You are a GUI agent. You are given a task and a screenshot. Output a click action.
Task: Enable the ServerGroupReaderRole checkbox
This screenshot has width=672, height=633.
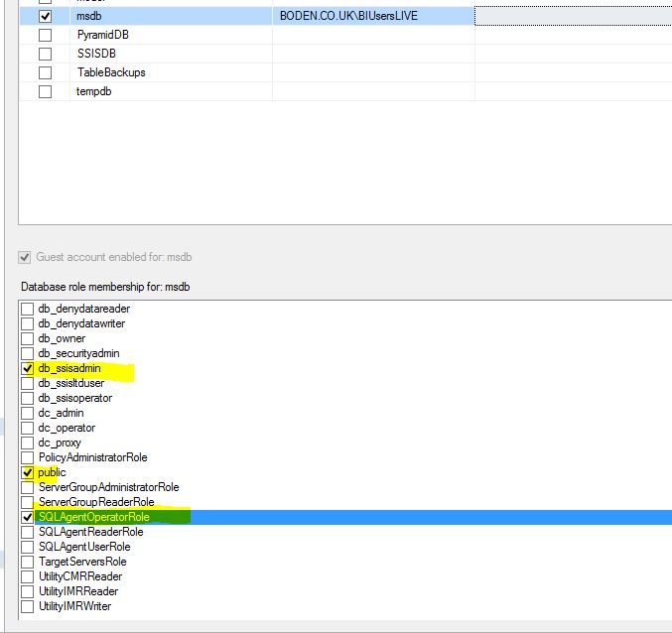[28, 502]
